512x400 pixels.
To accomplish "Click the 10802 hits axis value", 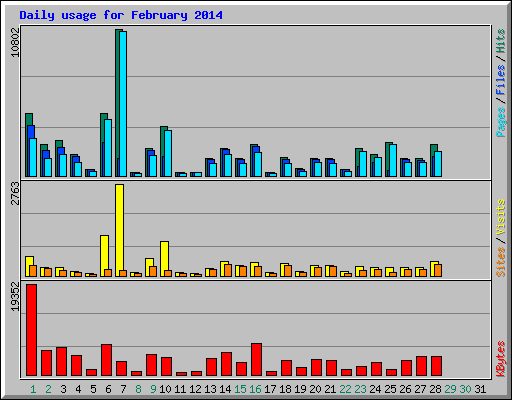I will [15, 42].
